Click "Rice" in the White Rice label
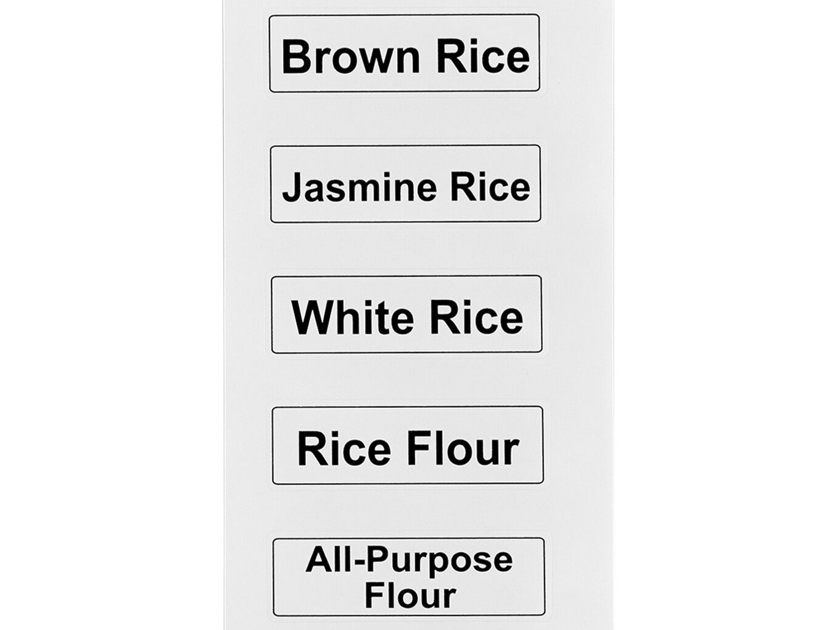This screenshot has width=840, height=630. click(476, 318)
